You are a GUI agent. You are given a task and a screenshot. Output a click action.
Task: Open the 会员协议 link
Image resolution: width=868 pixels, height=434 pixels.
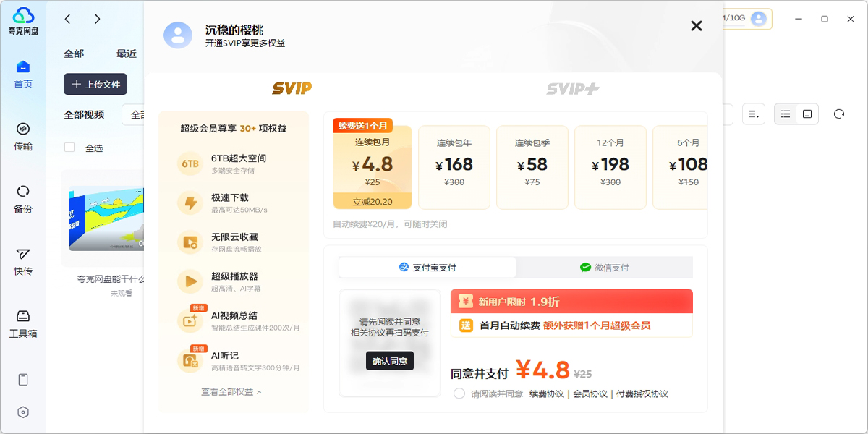point(590,394)
